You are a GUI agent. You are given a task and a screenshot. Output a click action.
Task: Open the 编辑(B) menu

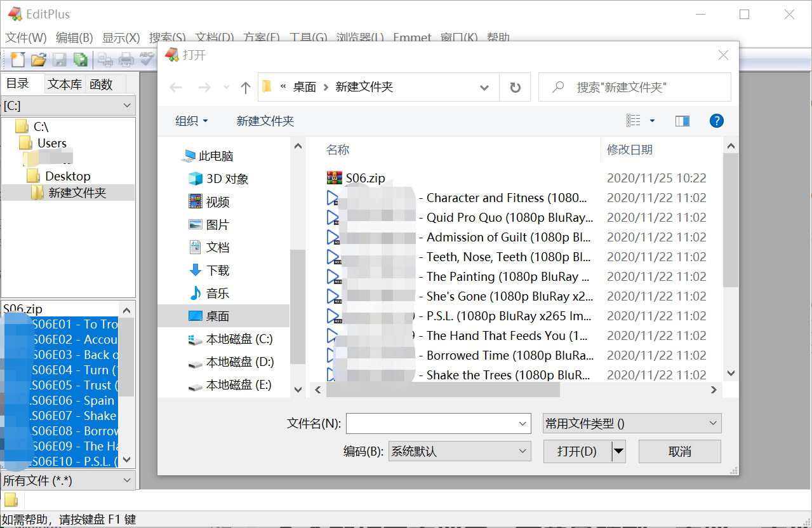click(x=74, y=37)
